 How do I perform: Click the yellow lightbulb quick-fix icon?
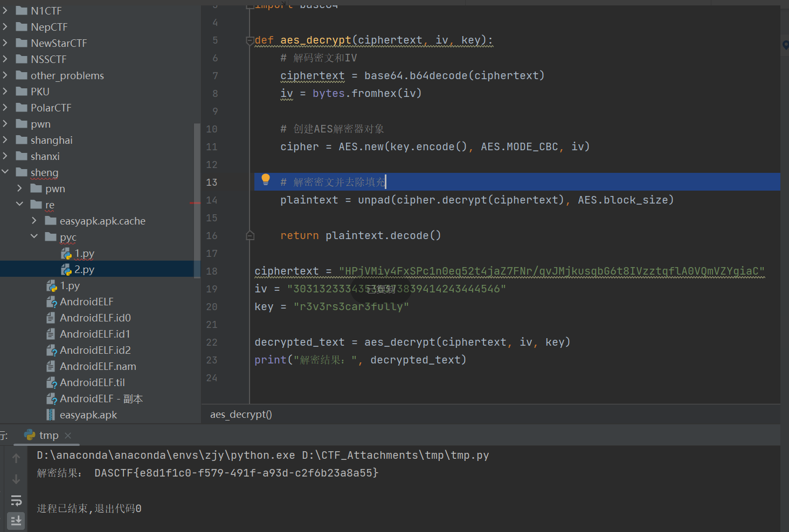coord(265,180)
